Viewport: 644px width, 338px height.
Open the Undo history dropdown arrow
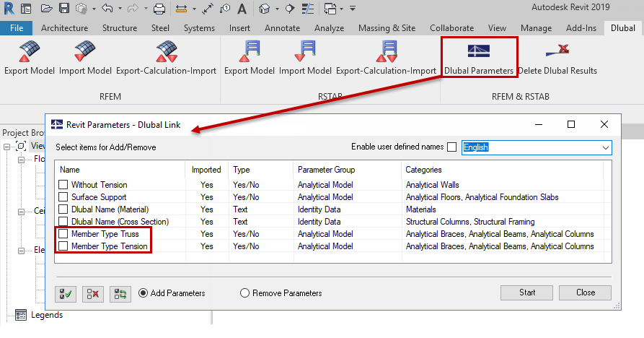click(x=120, y=9)
